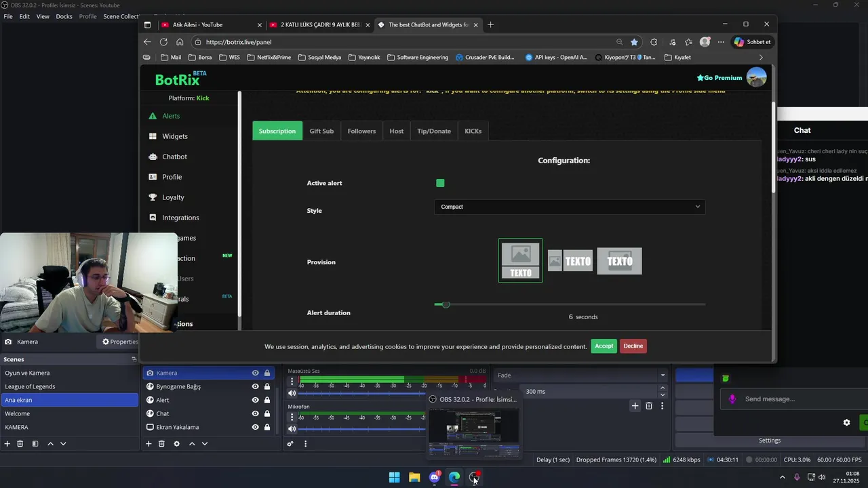Open the Fade transition dropdown
Screen dimensions: 868x488
pos(581,375)
